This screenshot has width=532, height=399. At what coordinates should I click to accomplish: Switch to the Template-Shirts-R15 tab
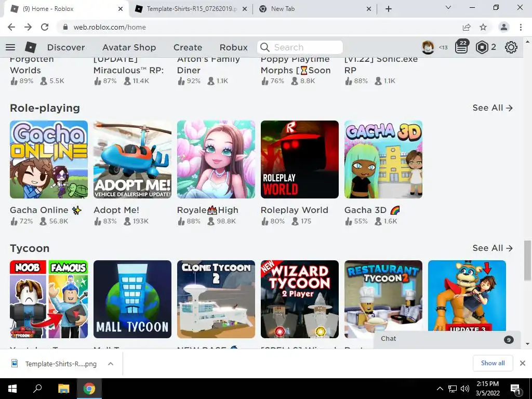191,9
